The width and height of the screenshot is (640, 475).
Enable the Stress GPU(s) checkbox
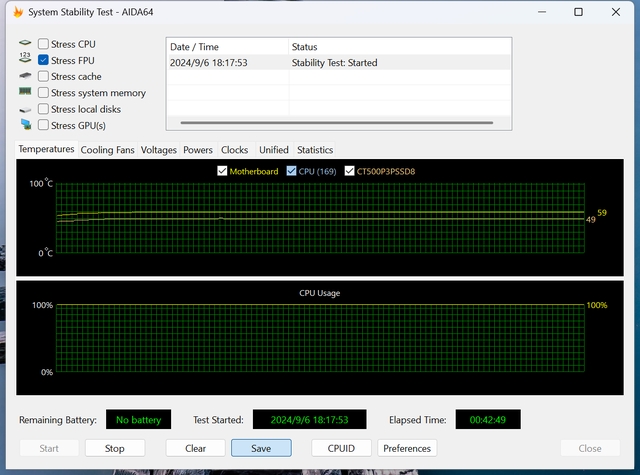click(x=43, y=125)
